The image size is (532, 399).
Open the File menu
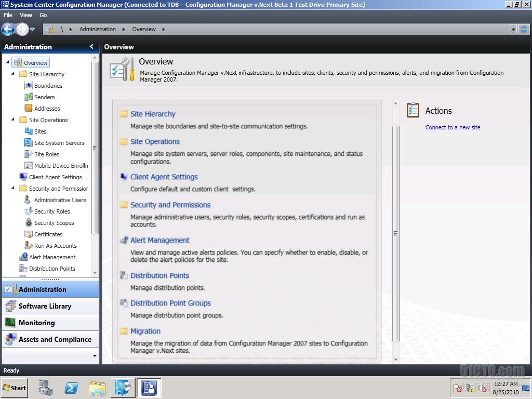[8, 15]
